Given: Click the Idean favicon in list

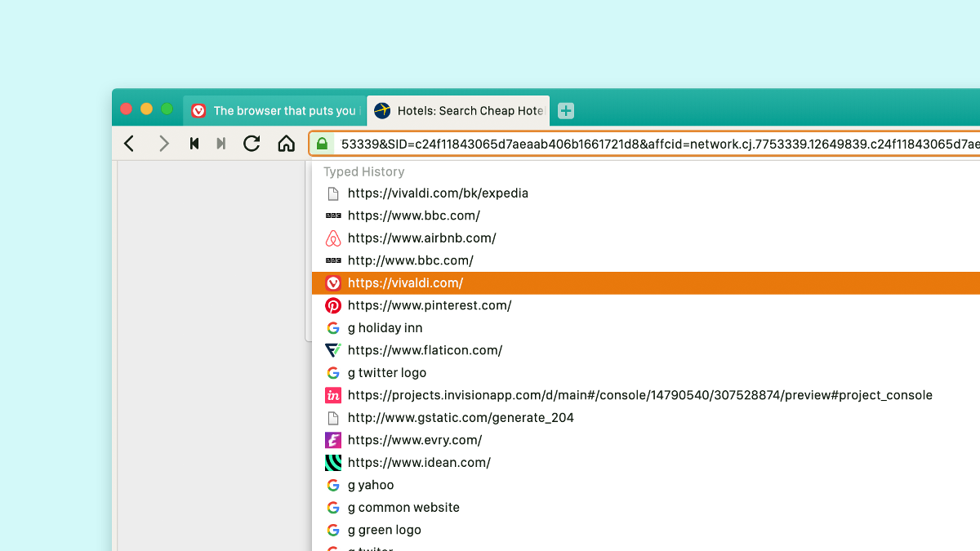Looking at the screenshot, I should tap(332, 463).
